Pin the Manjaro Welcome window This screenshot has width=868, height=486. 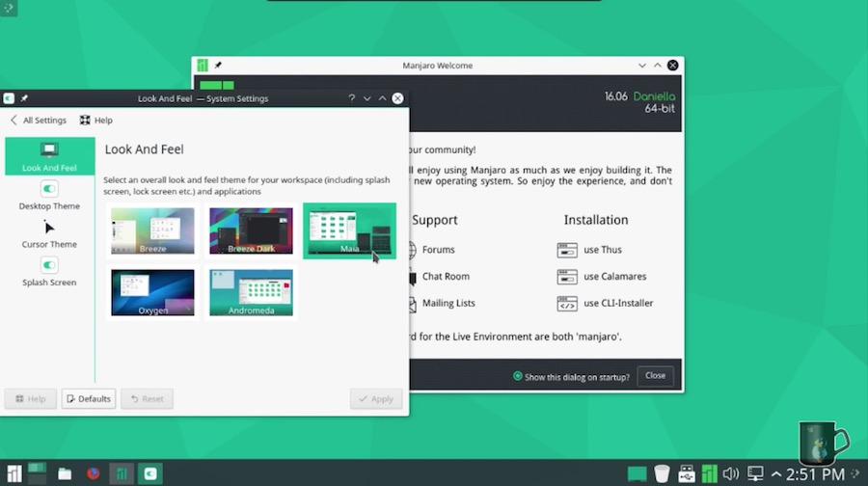tap(218, 66)
